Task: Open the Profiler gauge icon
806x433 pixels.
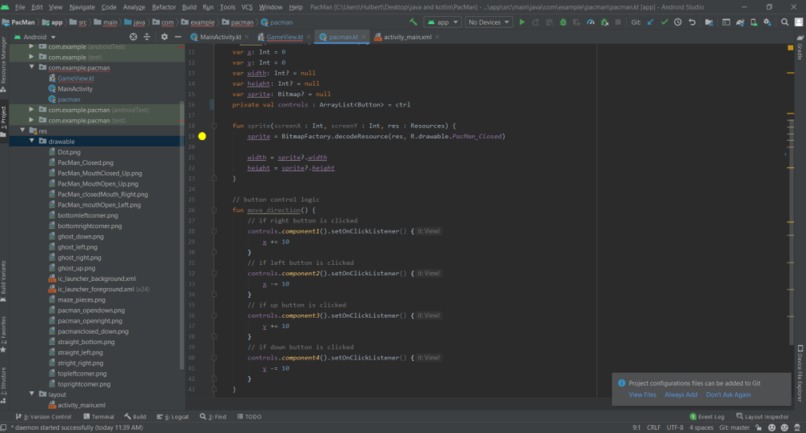Action: 591,22
